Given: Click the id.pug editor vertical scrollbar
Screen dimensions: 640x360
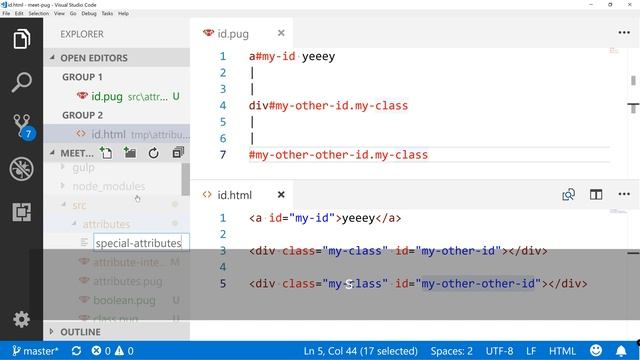Looking at the screenshot, I should click(633, 80).
